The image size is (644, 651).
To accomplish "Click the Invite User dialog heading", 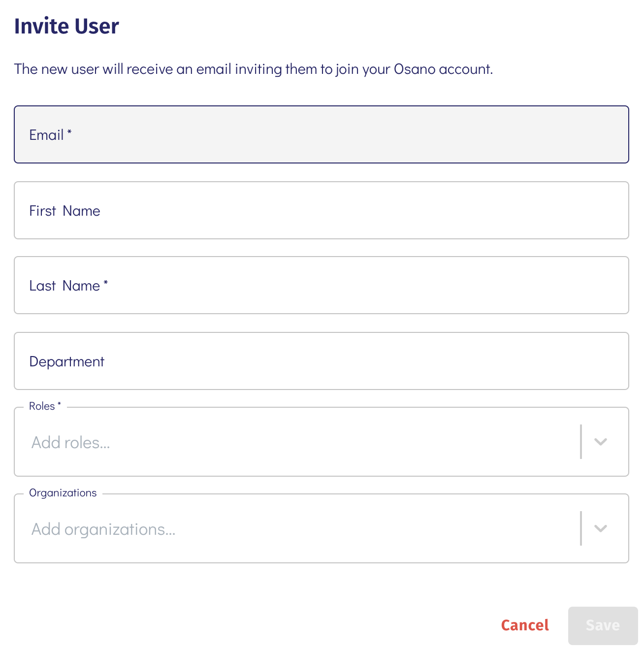I will tap(66, 26).
